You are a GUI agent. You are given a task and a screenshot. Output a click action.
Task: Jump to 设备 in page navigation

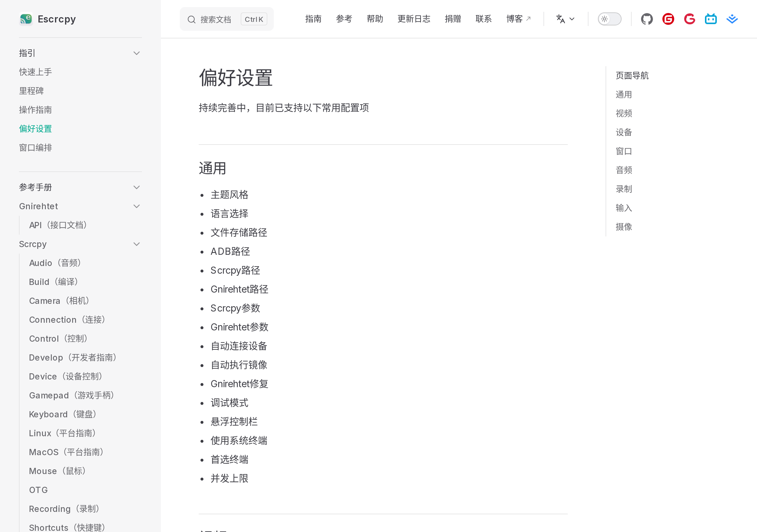[x=623, y=132]
